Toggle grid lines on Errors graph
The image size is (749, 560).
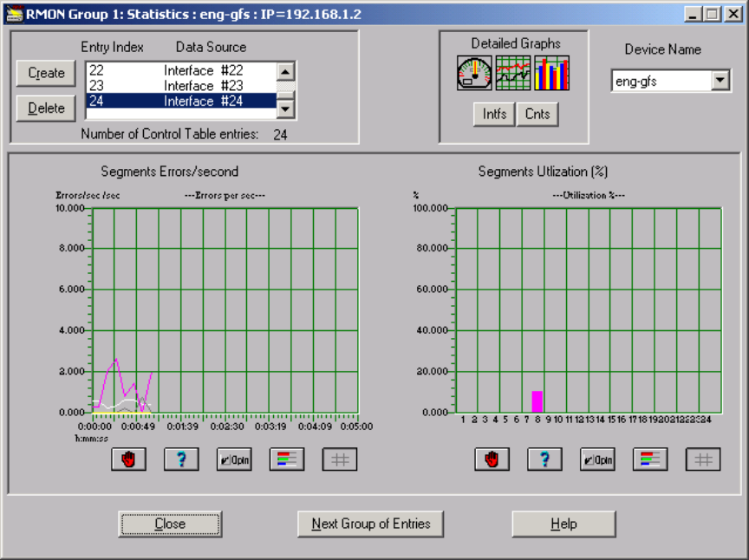tap(340, 459)
